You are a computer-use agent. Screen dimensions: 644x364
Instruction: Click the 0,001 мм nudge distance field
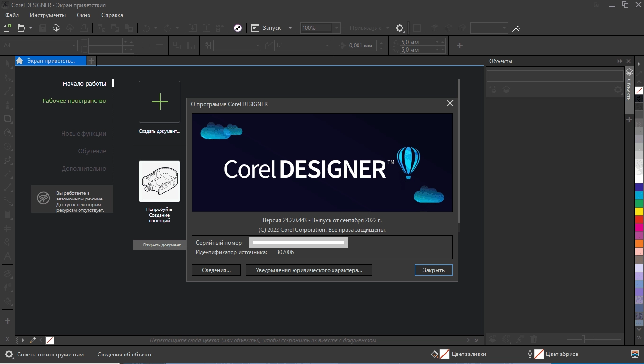[363, 45]
